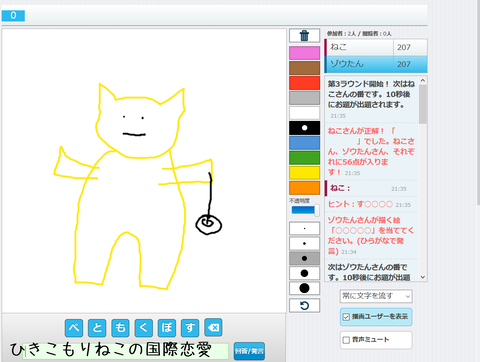
Task: Click the す letter tile
Action: coord(190,328)
